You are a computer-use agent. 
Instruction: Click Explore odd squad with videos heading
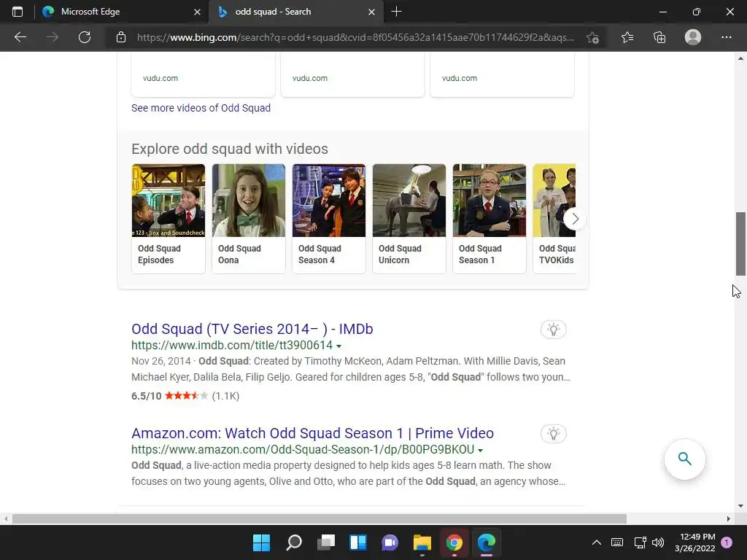pyautogui.click(x=230, y=149)
